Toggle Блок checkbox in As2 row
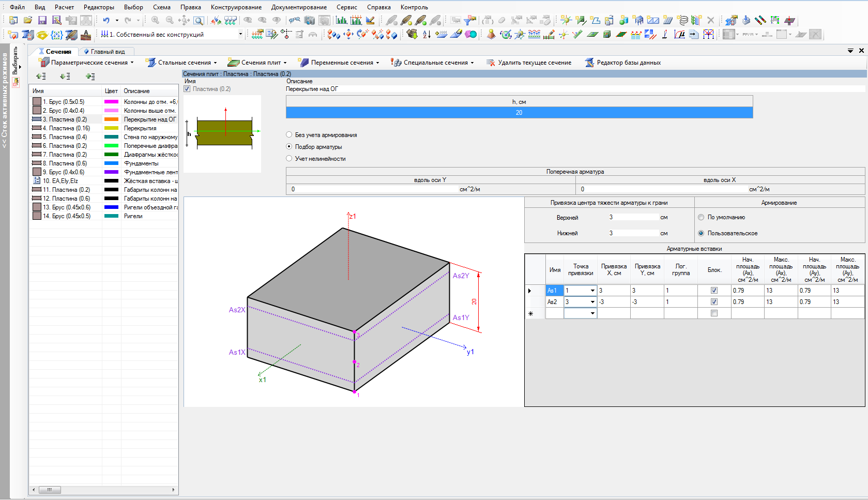Viewport: 868px width, 500px height. [714, 302]
